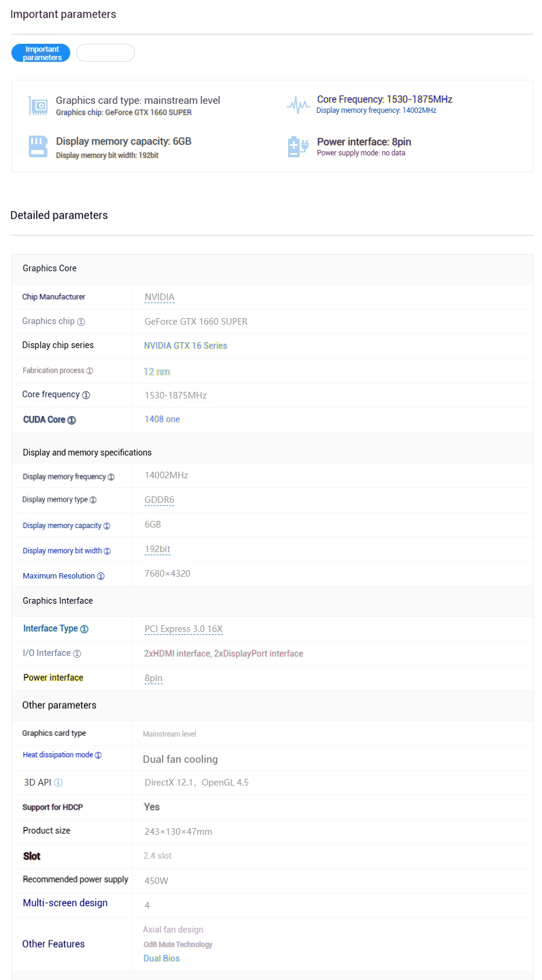Click the Other parameters section header
This screenshot has height=980, width=542.
pos(59,705)
